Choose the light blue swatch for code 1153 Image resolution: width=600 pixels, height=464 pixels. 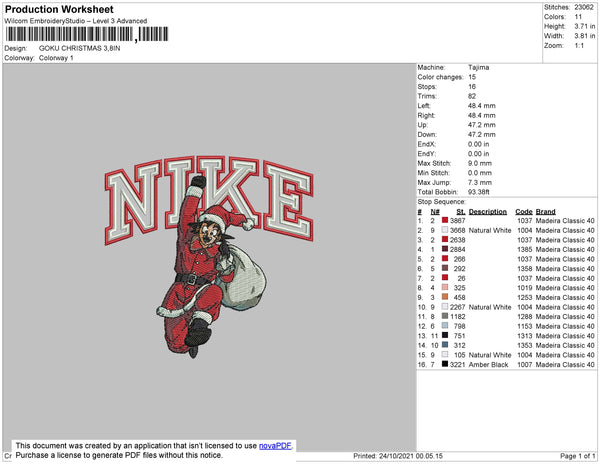[x=446, y=327]
